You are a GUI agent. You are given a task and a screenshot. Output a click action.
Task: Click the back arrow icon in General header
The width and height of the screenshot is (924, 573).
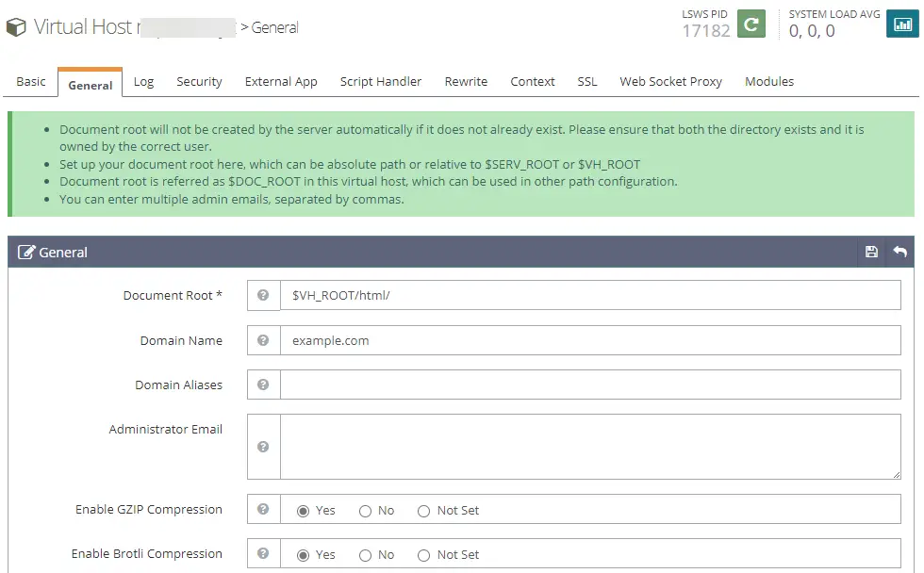pos(899,252)
